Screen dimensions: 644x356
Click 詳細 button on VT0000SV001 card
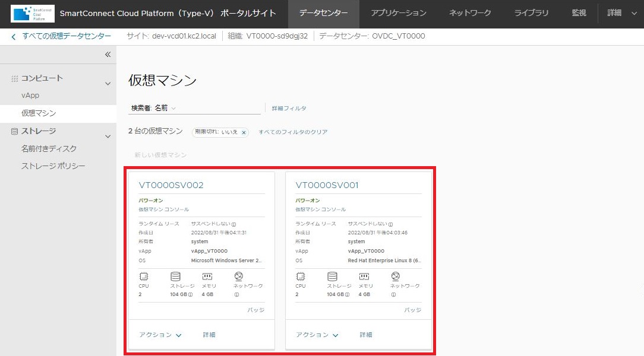(x=366, y=335)
